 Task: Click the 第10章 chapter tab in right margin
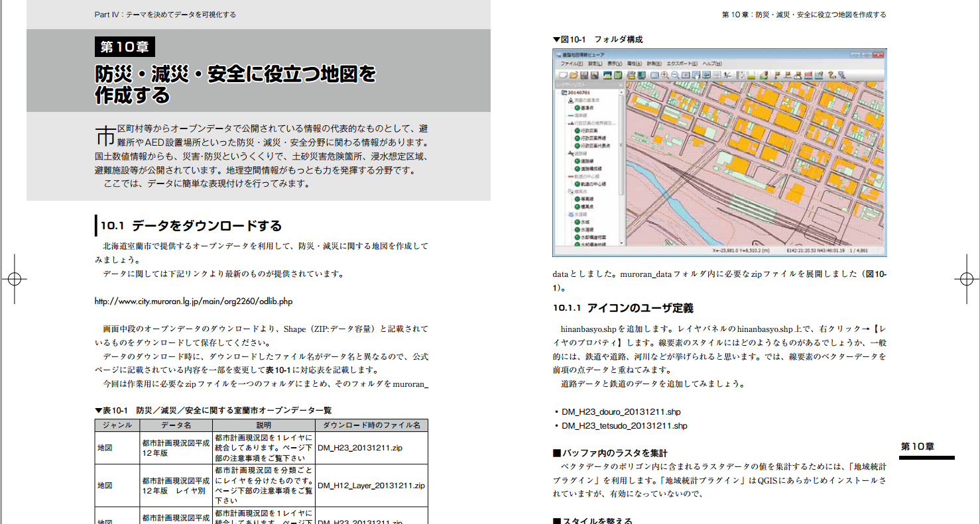[917, 446]
